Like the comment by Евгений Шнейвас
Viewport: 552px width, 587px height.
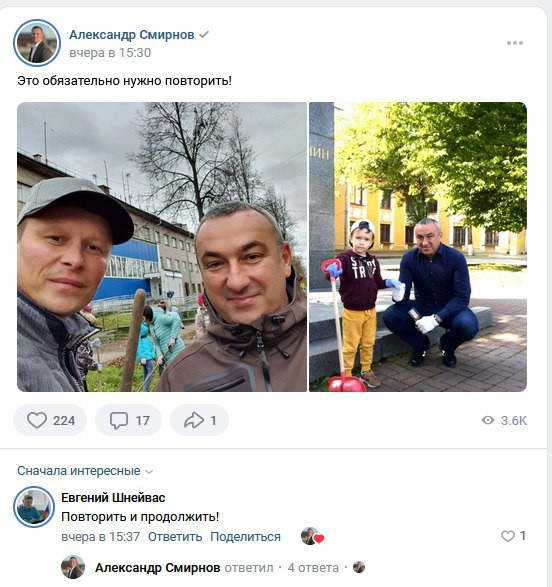513,536
